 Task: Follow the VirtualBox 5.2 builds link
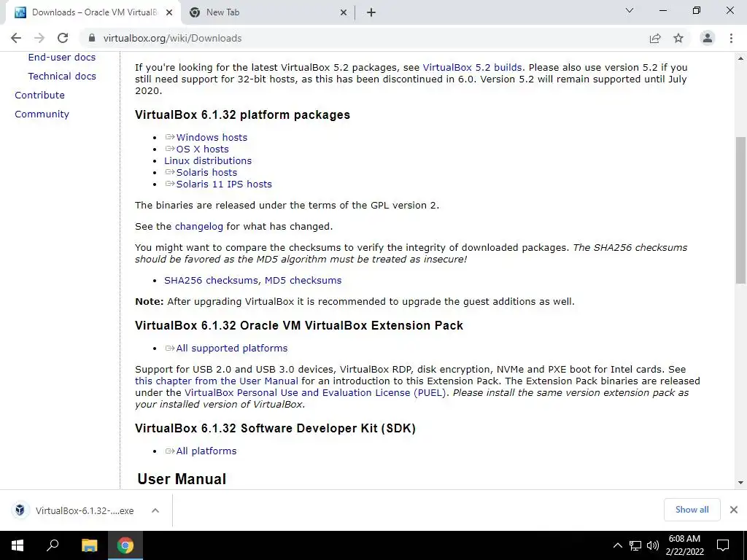click(472, 68)
